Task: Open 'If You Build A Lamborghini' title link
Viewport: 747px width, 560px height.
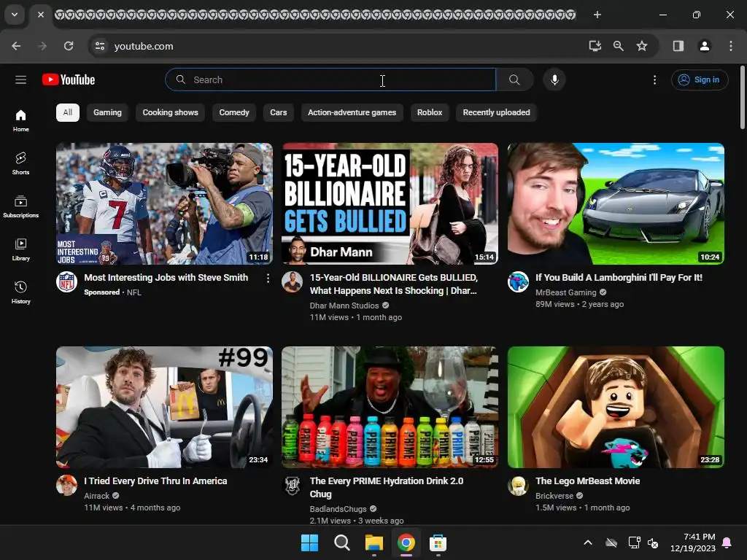Action: tap(619, 277)
